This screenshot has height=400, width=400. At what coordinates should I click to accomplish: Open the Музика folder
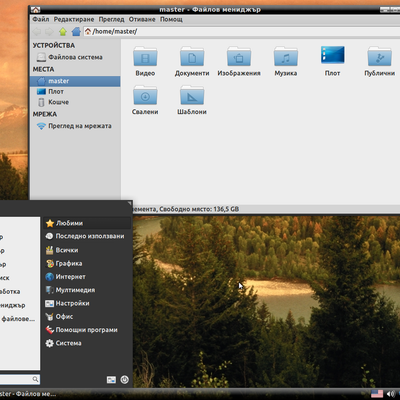286,61
